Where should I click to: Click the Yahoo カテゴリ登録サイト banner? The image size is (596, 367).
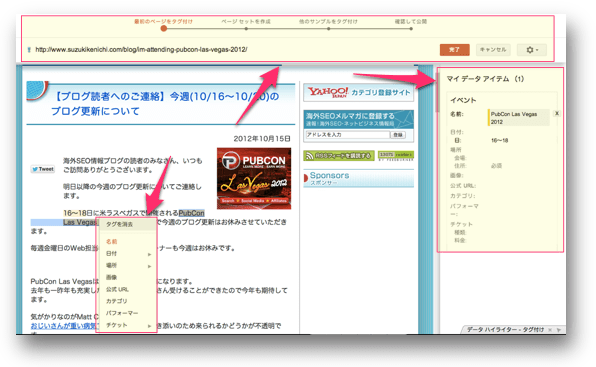click(x=358, y=93)
